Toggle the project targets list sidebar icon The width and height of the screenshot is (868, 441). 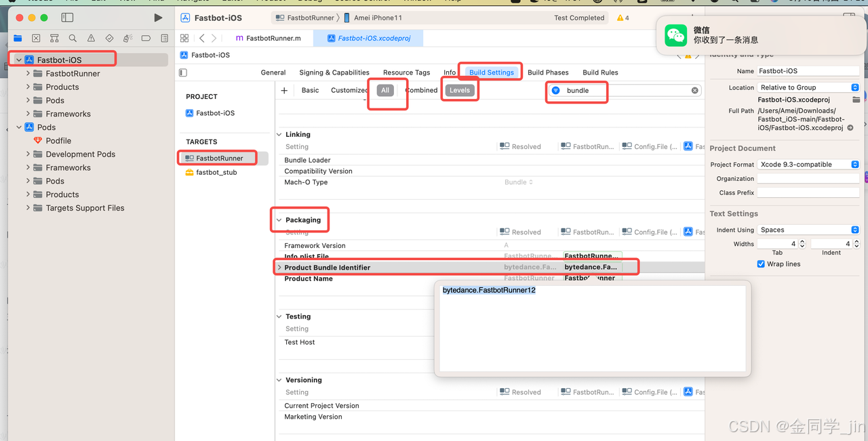[x=183, y=72]
